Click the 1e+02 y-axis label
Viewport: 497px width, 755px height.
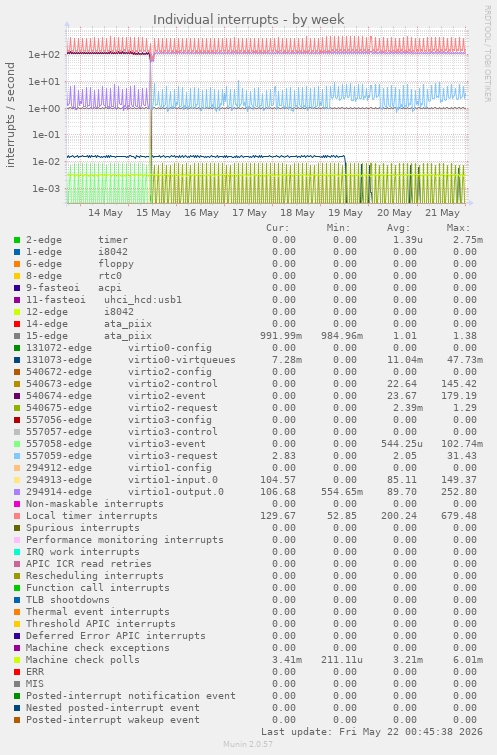(44, 55)
